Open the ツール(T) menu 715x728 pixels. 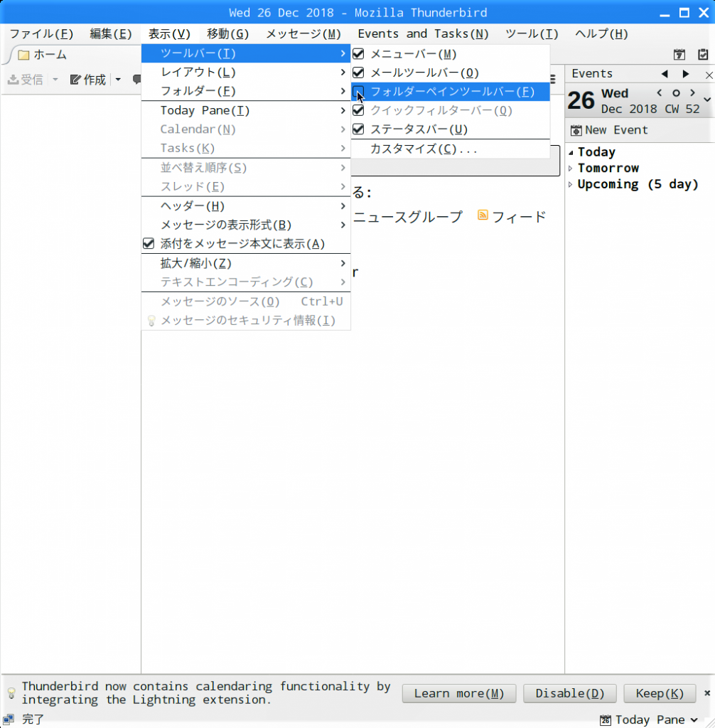(x=532, y=34)
